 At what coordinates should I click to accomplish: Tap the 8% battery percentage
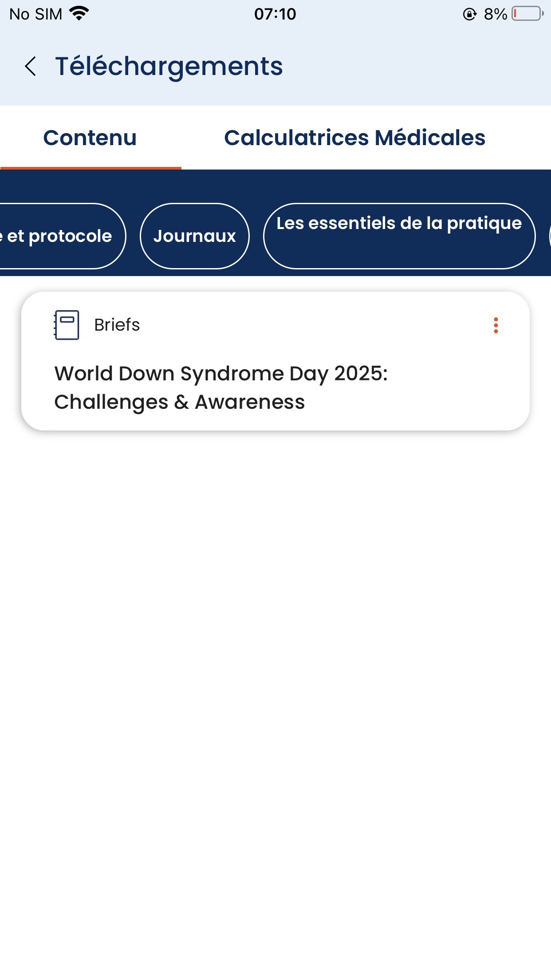[x=495, y=14]
